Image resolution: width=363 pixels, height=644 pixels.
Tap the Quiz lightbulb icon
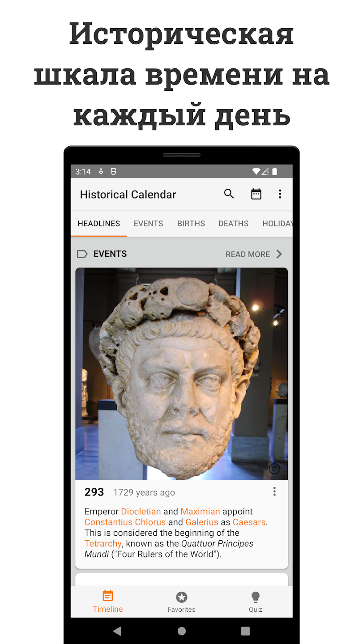(x=256, y=597)
